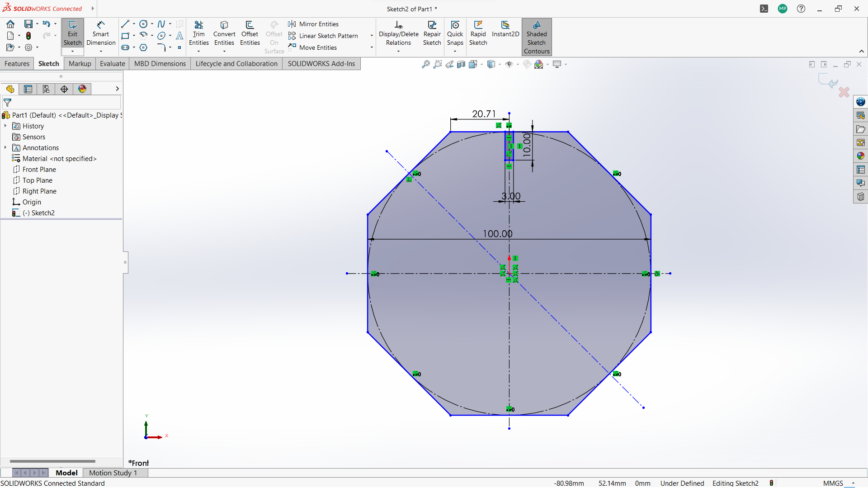The image size is (868, 488).
Task: Open DisplayManager tab icon
Action: 82,89
